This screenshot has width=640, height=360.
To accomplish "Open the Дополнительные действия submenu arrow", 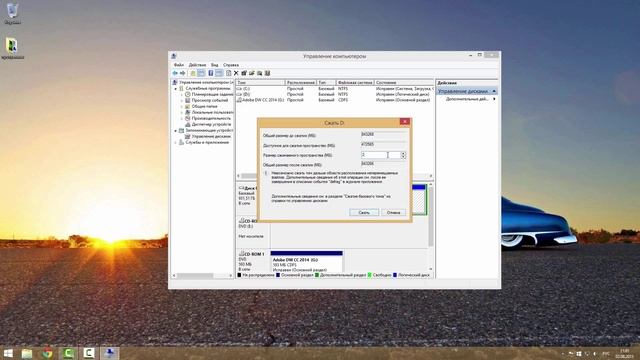I will point(494,99).
